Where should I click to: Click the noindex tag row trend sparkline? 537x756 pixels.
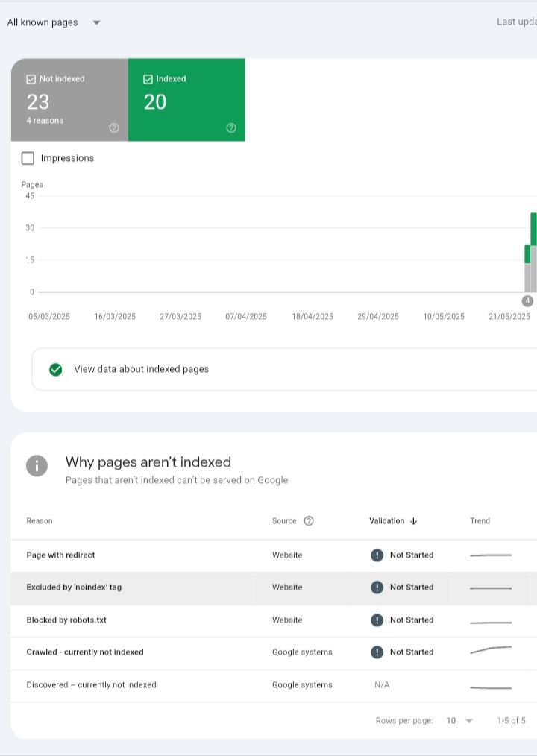point(491,588)
